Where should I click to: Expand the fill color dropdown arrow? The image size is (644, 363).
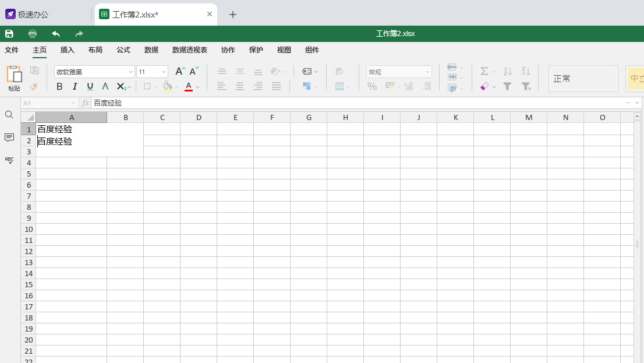coord(176,87)
